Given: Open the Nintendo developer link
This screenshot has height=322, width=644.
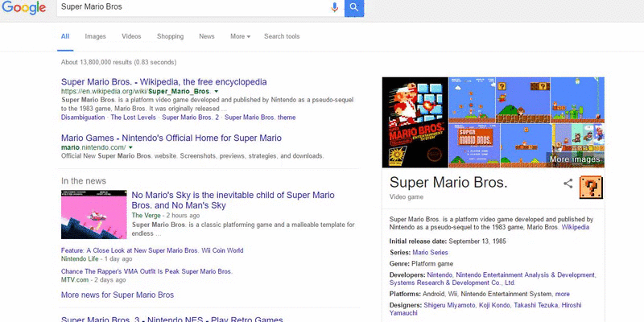Looking at the screenshot, I should 440,275.
